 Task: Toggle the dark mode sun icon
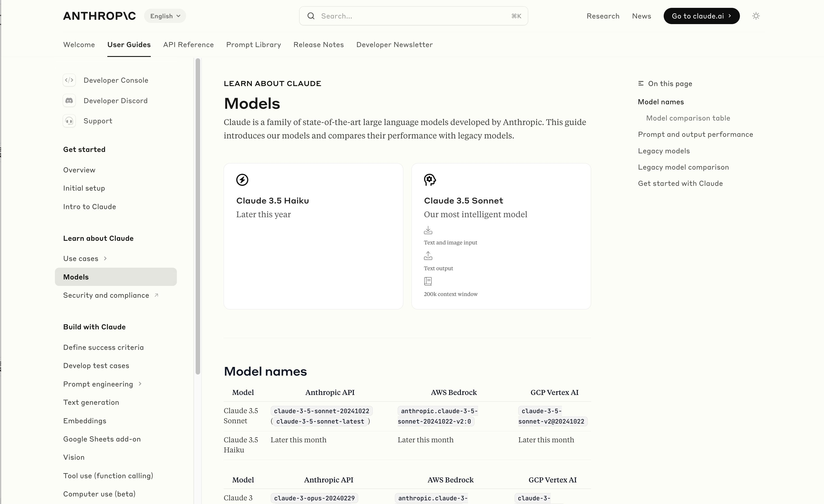[x=756, y=16]
